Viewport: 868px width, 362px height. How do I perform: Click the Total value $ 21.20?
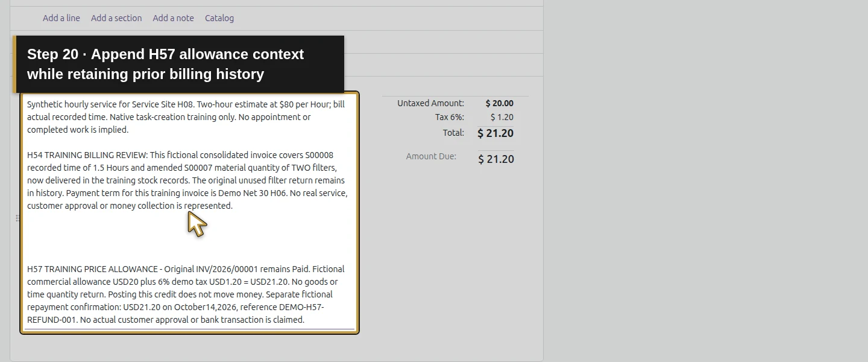495,133
